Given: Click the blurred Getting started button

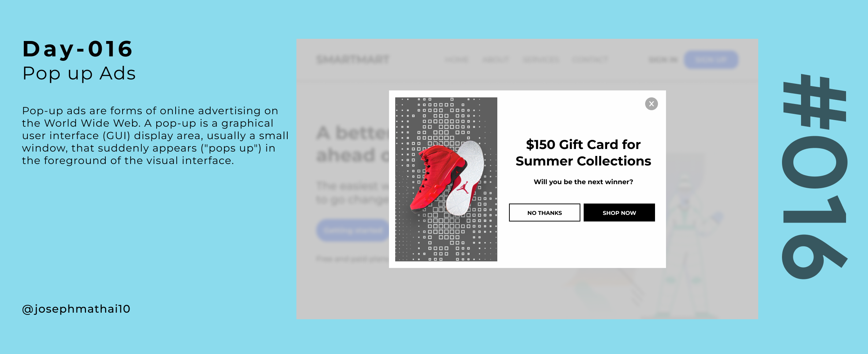Looking at the screenshot, I should click(353, 230).
